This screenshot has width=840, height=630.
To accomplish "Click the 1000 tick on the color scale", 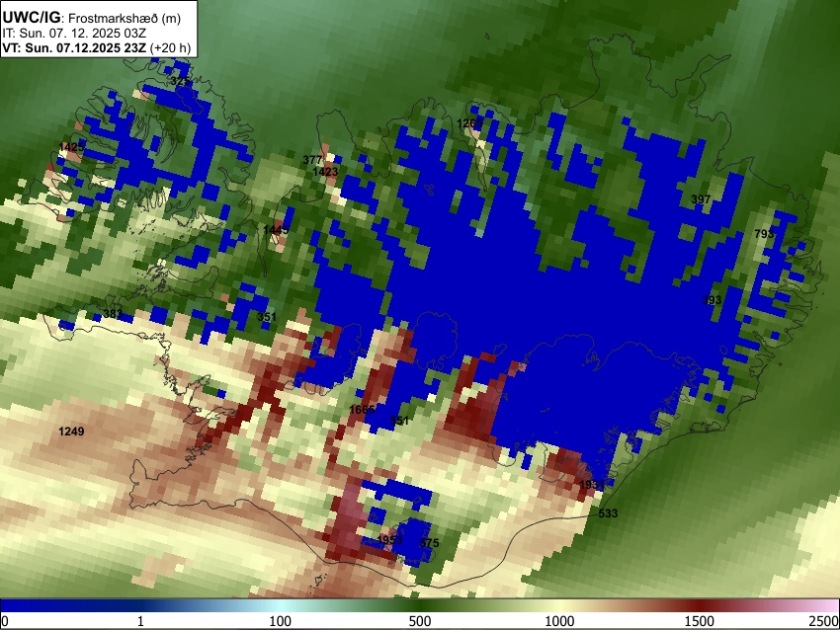I will tap(559, 621).
